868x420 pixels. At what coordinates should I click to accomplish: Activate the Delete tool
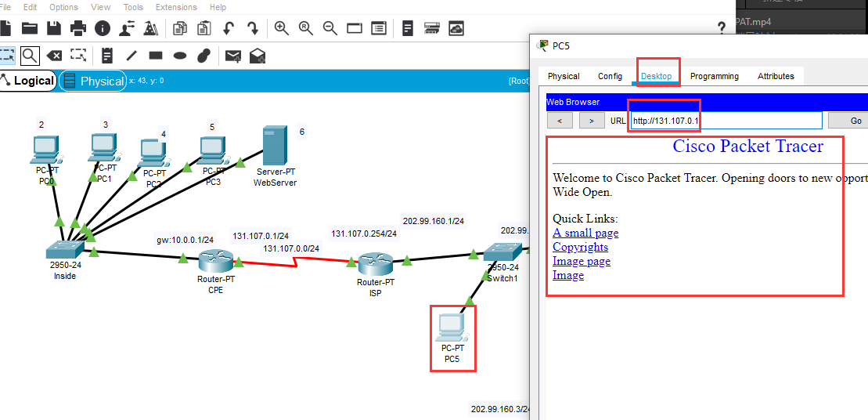tap(54, 56)
